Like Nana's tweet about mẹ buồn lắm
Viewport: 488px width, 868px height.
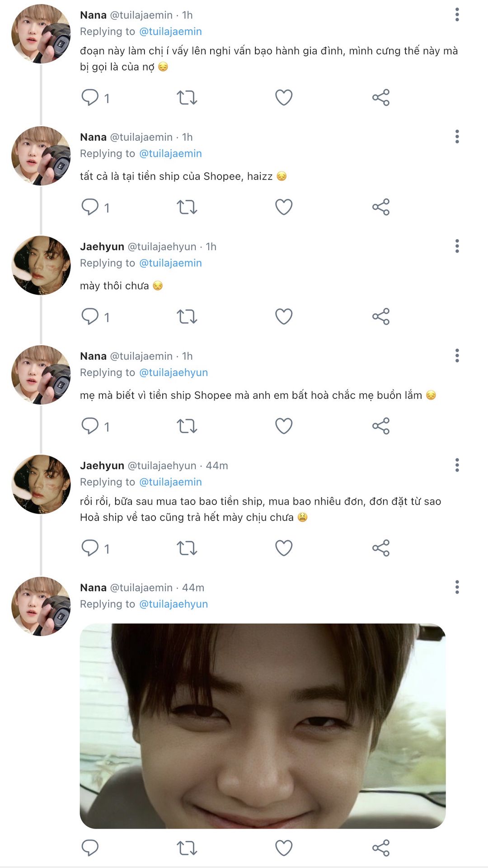pos(284,426)
